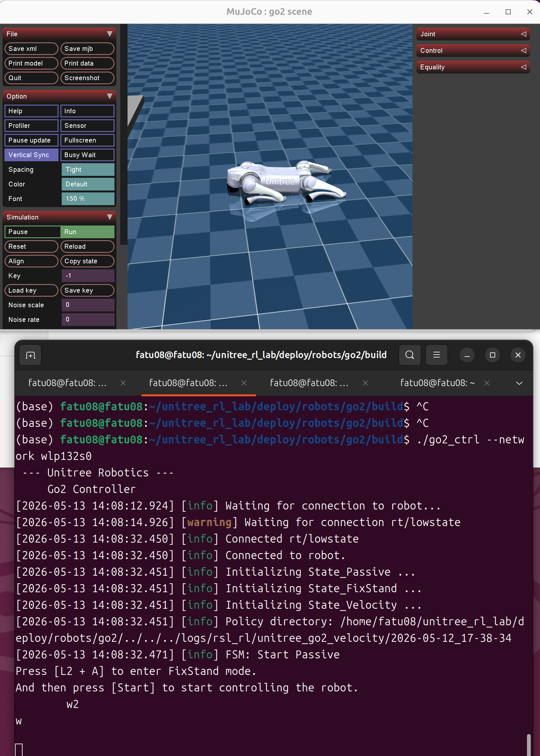
Task: Click Print model button
Action: click(31, 63)
